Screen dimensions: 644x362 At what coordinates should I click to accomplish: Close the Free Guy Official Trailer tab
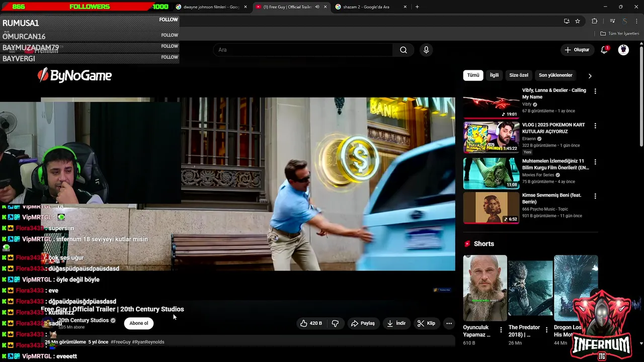[326, 7]
